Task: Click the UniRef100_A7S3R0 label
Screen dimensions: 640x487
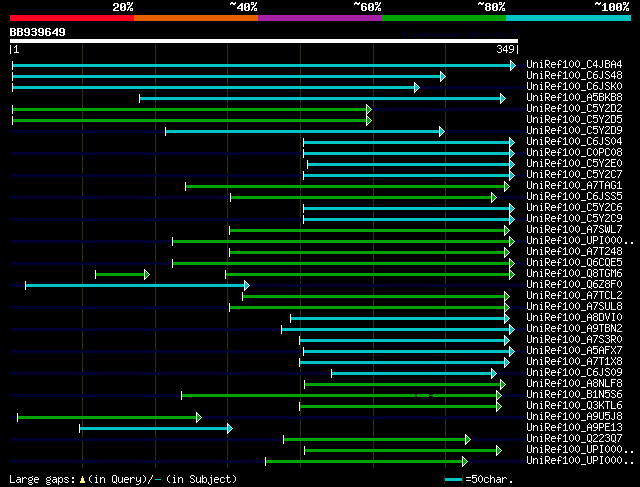Action: (x=574, y=340)
